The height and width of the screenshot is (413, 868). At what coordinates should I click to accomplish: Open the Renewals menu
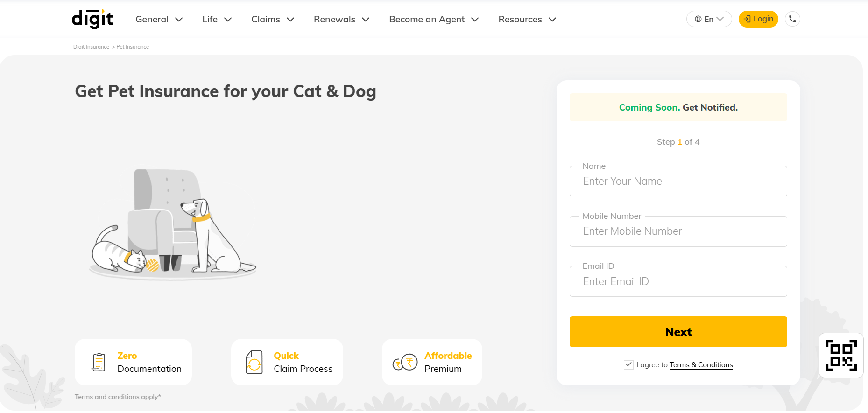tap(341, 20)
